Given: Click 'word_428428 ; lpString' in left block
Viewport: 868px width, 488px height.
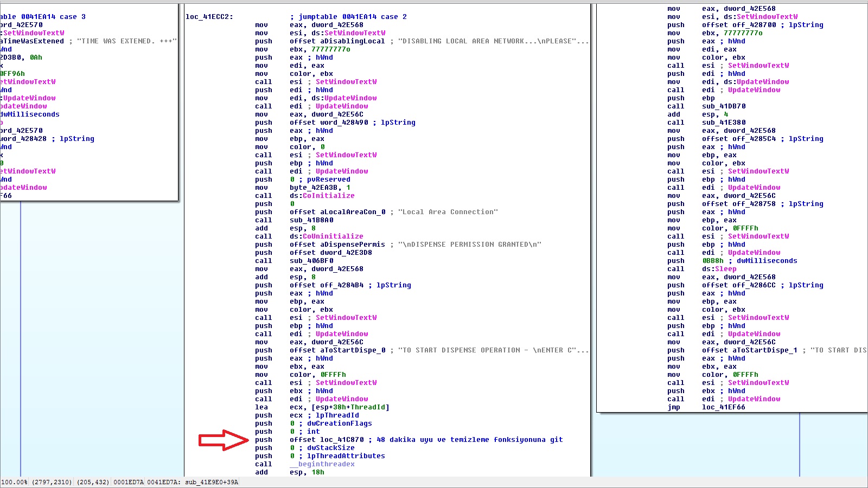Looking at the screenshot, I should pos(47,139).
